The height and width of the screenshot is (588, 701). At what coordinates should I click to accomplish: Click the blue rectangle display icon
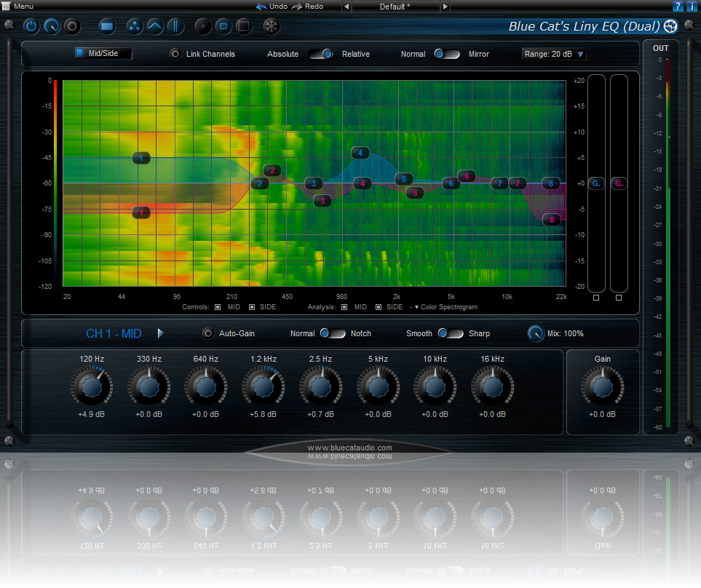coord(108,27)
